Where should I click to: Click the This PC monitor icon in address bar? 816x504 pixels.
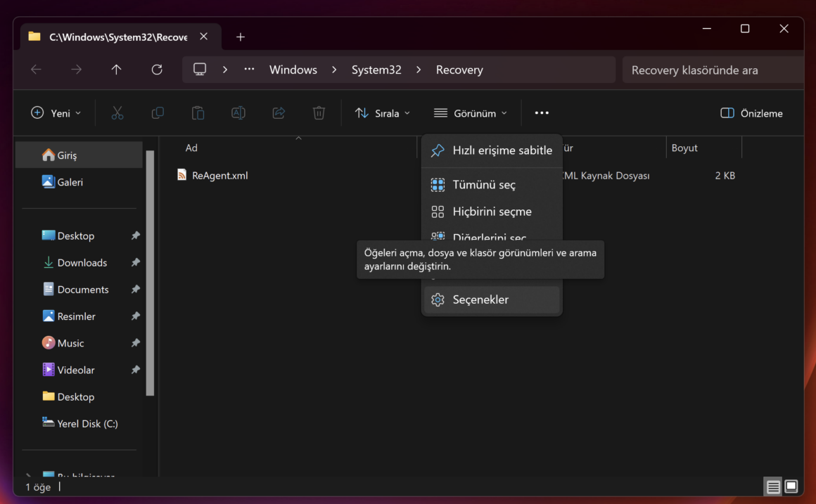[200, 69]
